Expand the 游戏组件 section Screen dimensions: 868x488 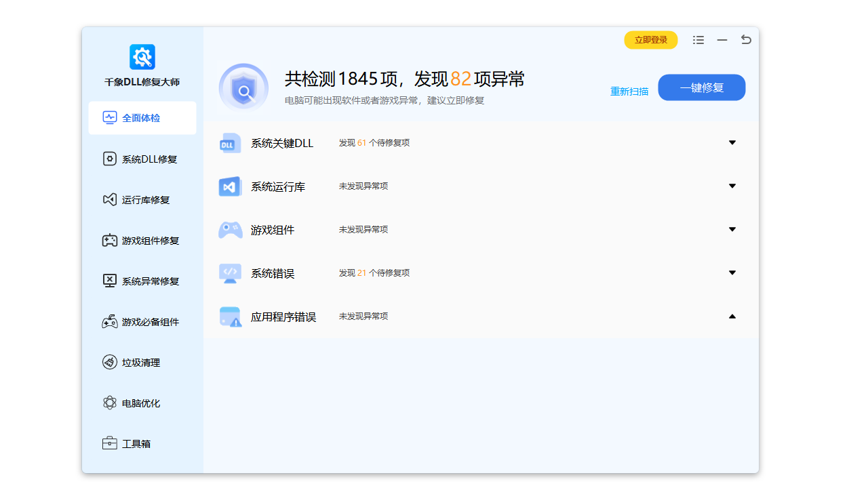pos(732,229)
